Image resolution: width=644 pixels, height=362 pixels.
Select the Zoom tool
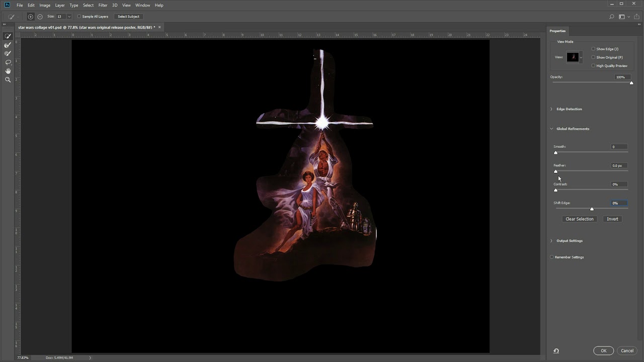click(x=8, y=79)
